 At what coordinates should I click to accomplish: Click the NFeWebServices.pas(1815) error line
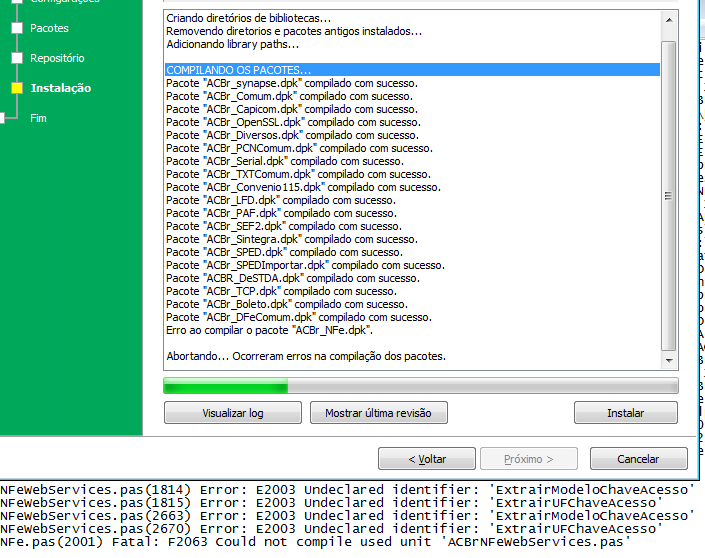coord(331,503)
